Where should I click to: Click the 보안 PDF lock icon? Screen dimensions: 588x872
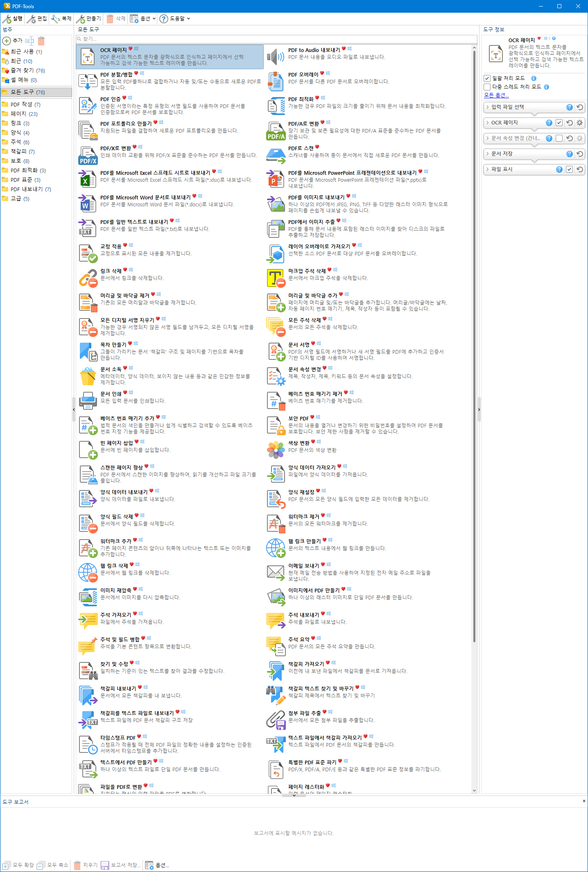click(276, 425)
